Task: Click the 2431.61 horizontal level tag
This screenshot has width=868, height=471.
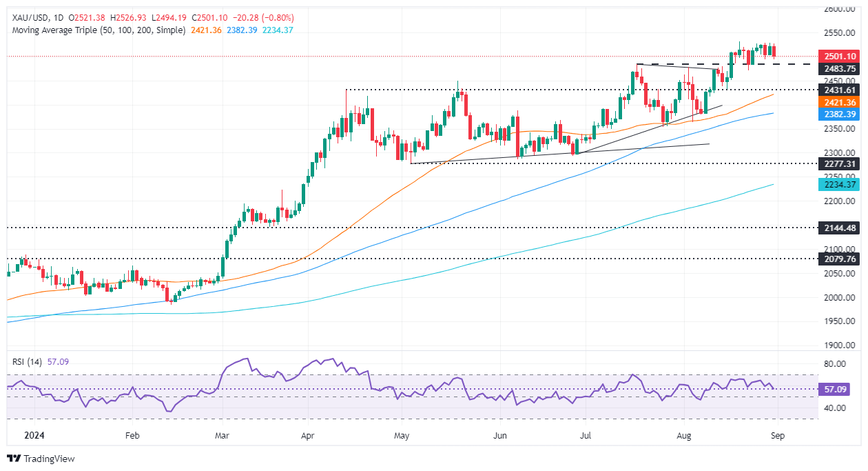Action: pos(838,90)
